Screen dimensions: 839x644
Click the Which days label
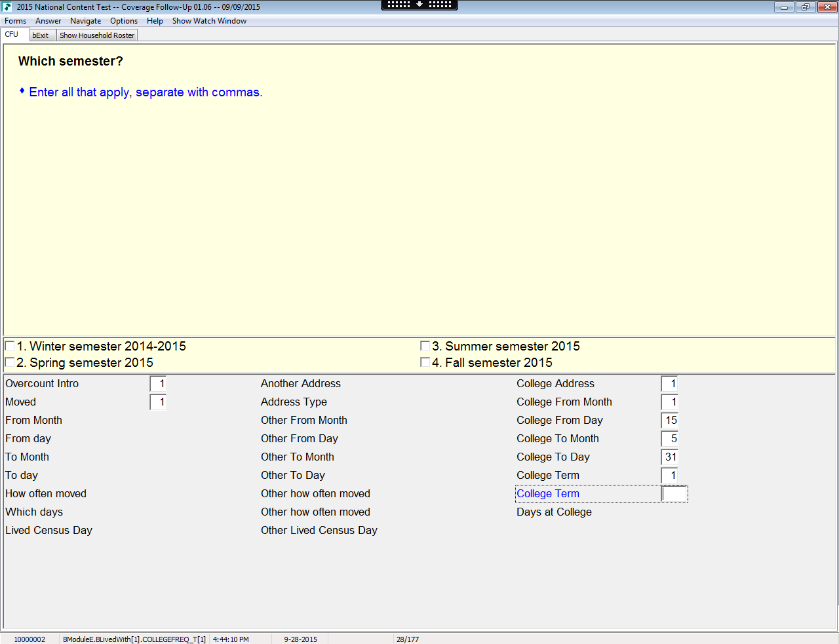click(34, 512)
